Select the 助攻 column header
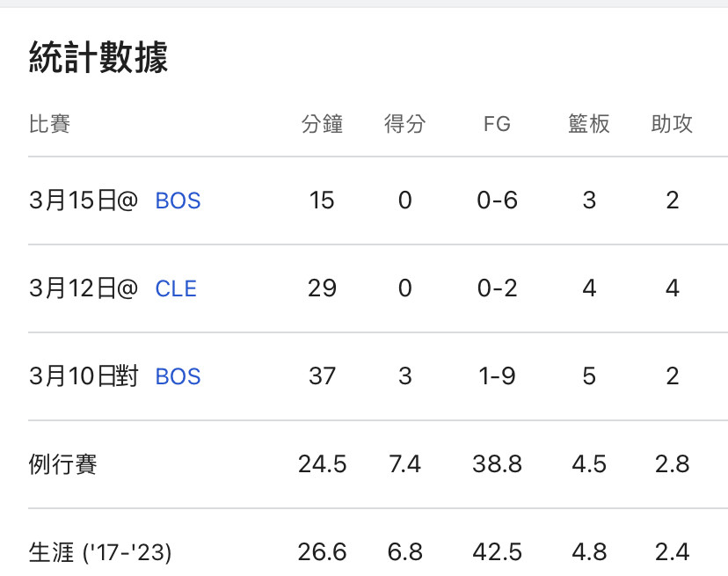728x576 pixels. click(x=672, y=124)
